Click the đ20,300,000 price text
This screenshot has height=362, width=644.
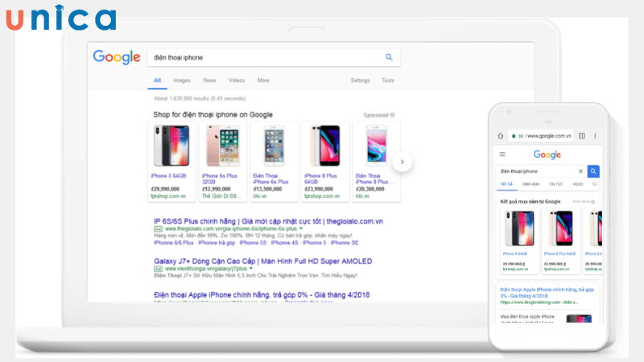[x=370, y=189]
